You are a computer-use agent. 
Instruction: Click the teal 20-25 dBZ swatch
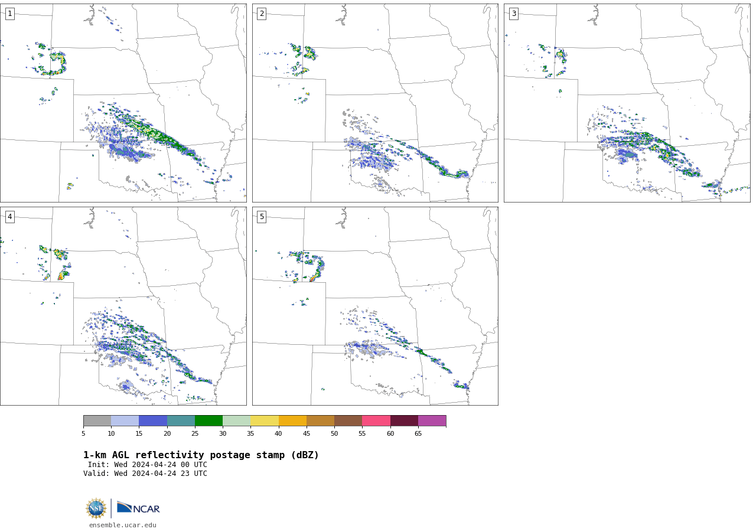(181, 421)
